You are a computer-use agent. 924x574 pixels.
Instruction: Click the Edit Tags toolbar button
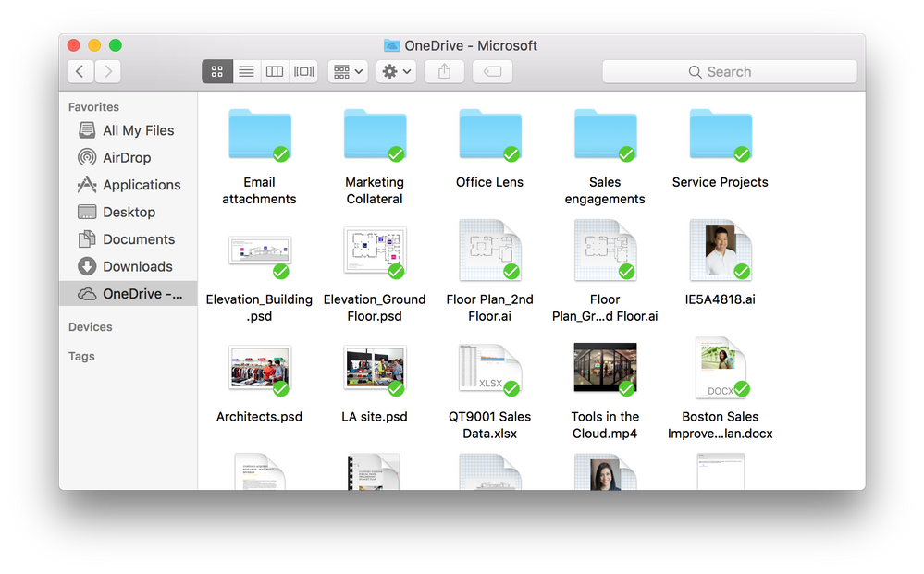coord(492,72)
